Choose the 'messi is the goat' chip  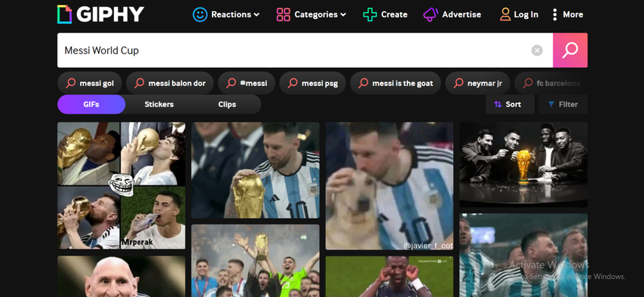395,84
